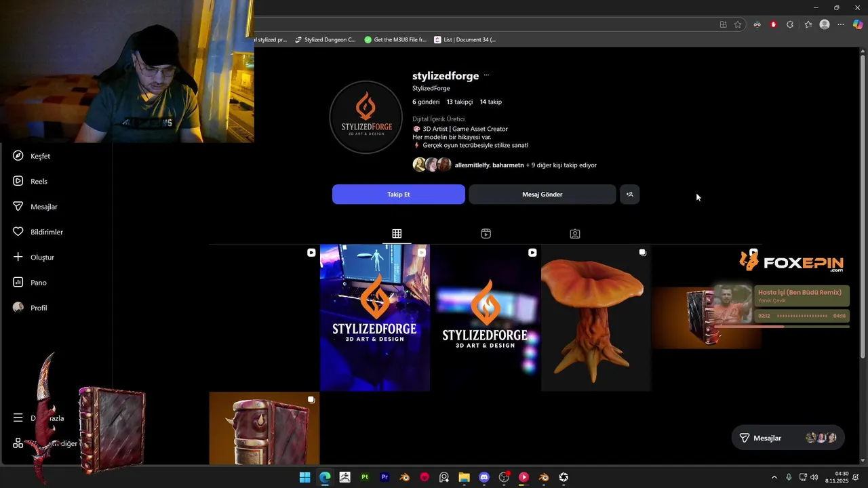This screenshot has height=488, width=868.
Task: Open File Explorer from taskbar
Action: point(464,477)
